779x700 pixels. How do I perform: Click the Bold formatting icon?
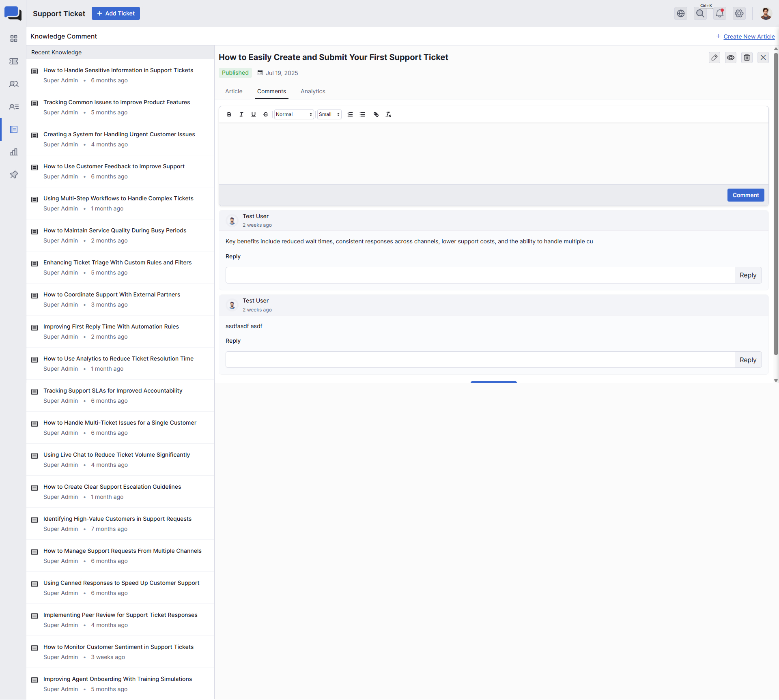229,114
